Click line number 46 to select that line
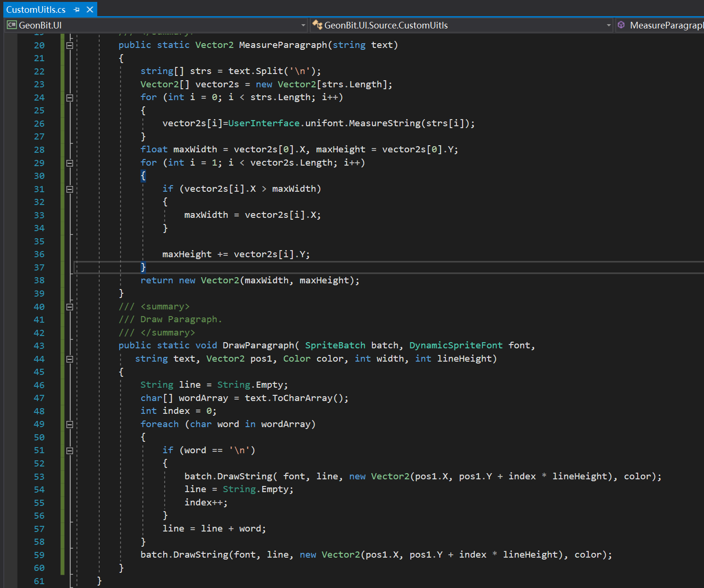 (39, 385)
